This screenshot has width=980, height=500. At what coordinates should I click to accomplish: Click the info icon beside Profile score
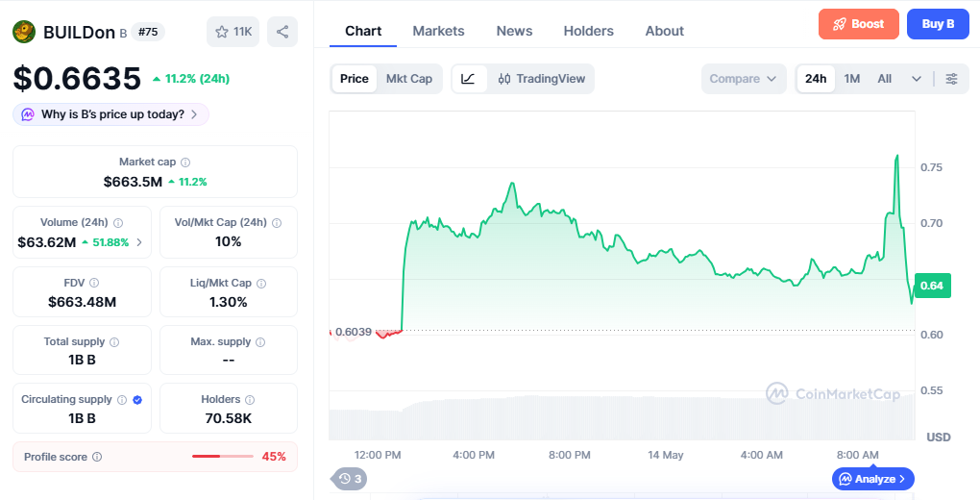(97, 457)
